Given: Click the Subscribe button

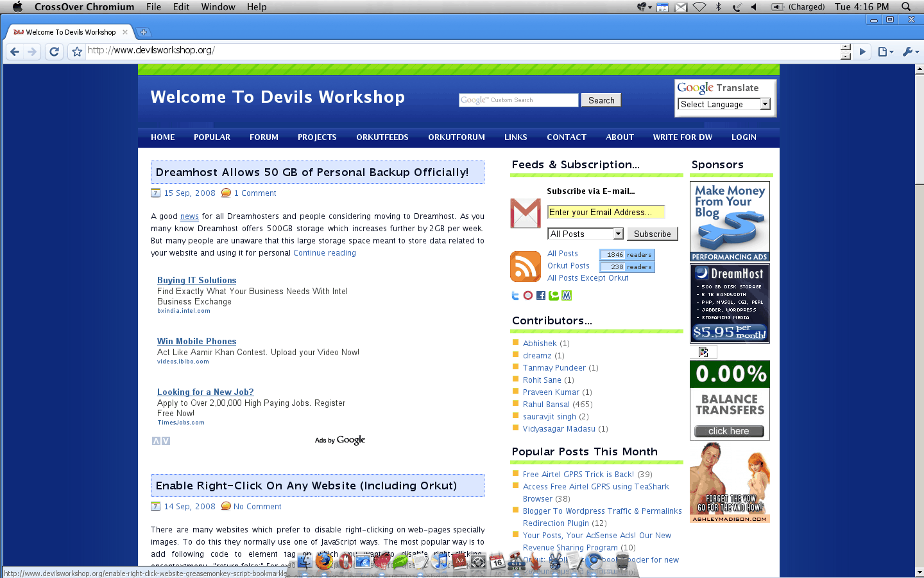Looking at the screenshot, I should pyautogui.click(x=652, y=234).
